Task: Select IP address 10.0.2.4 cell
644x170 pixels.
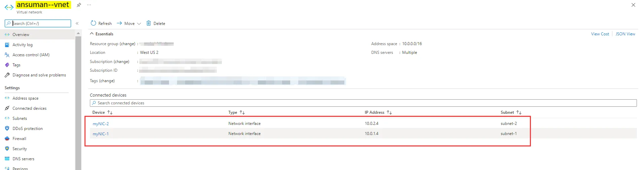Action: (371, 124)
